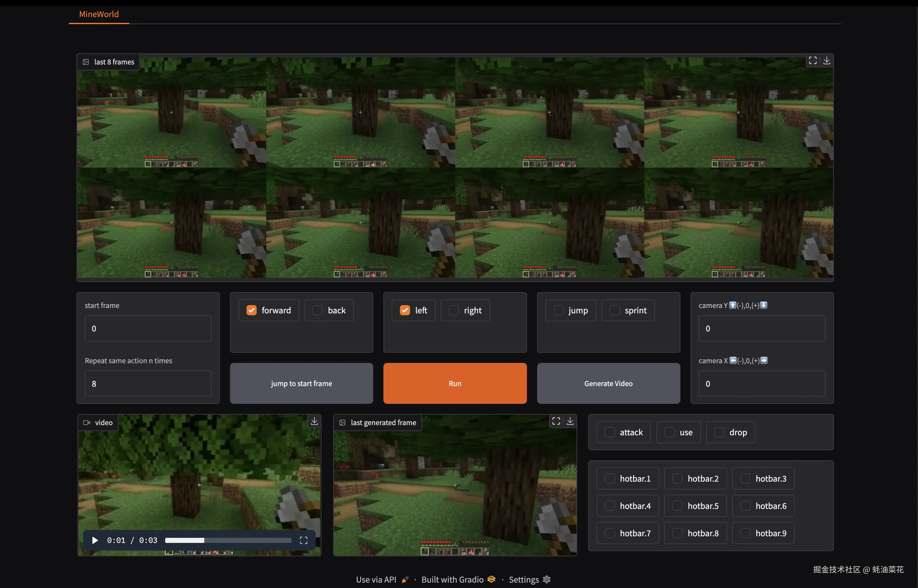Play the video preview
This screenshot has height=588, width=918.
click(x=94, y=540)
